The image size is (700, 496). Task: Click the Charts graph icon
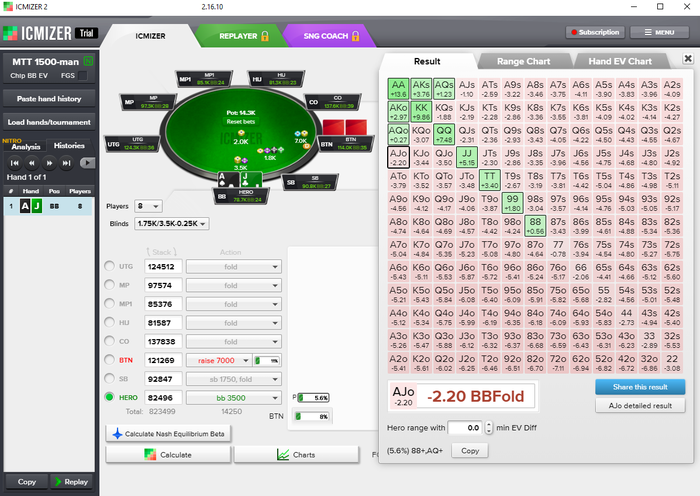283,454
